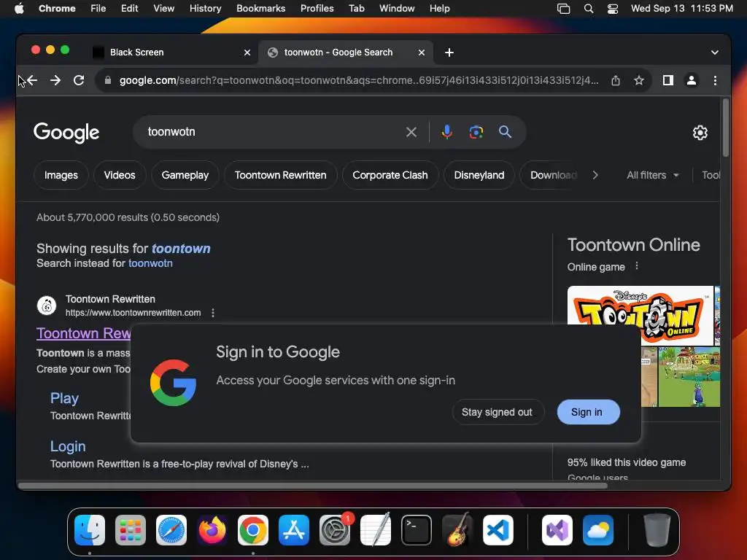Open Spotlight search in menu bar

589,9
